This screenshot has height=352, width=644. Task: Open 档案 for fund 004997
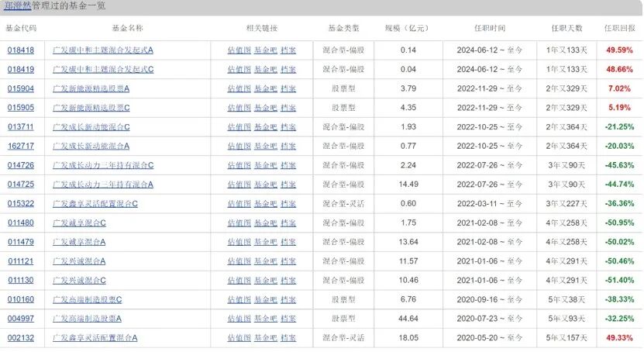click(x=288, y=319)
